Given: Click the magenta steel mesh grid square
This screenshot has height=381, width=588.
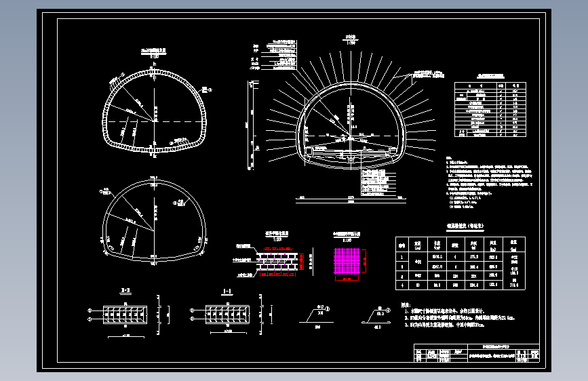Looking at the screenshot, I should tap(347, 261).
